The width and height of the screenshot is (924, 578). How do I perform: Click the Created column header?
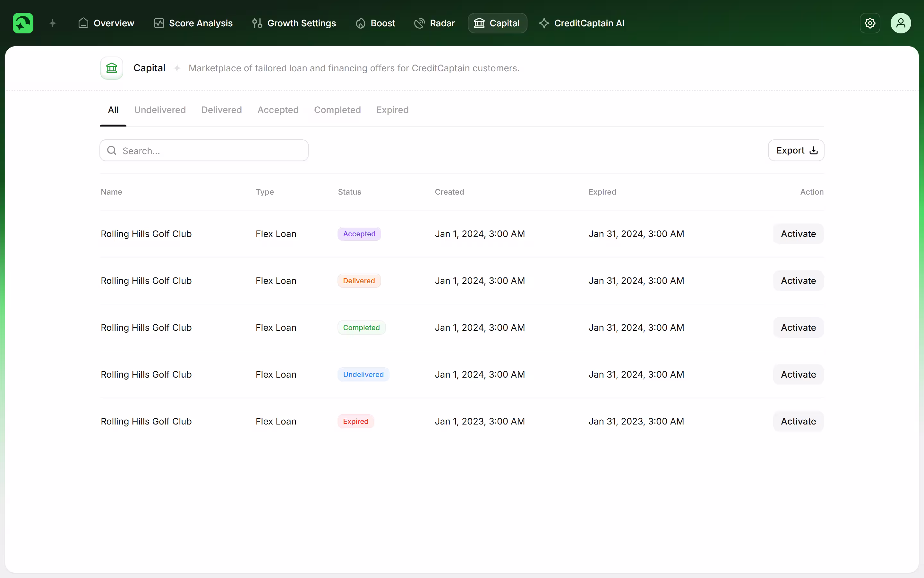point(449,192)
